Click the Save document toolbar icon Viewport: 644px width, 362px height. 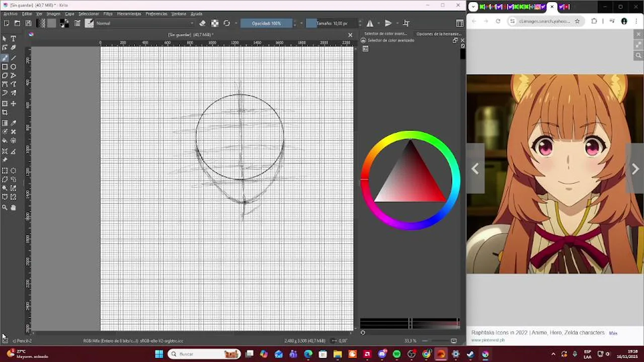[28, 23]
